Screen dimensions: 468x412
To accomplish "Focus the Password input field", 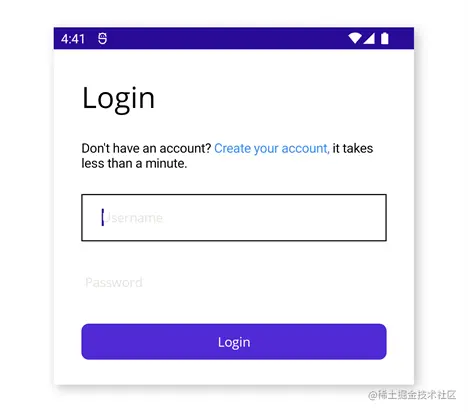I will point(234,282).
